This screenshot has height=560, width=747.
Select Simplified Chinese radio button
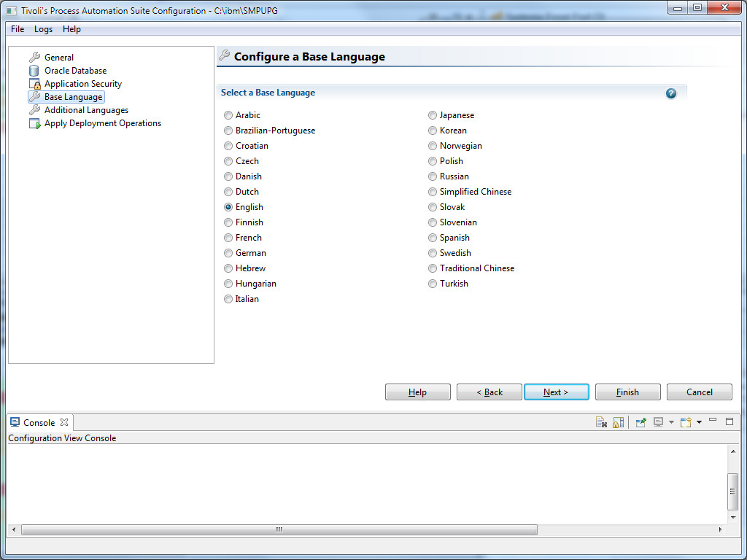tap(432, 192)
